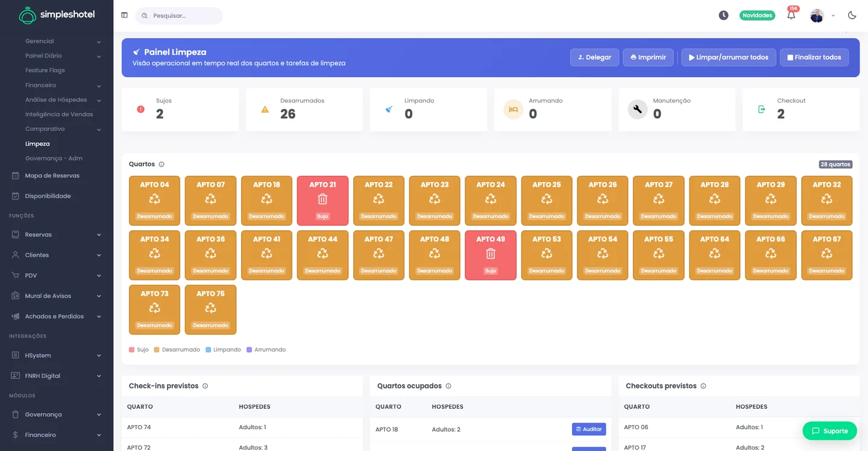This screenshot has height=451, width=868.
Task: Click Limpar/arrumar todos button
Action: pyautogui.click(x=729, y=57)
